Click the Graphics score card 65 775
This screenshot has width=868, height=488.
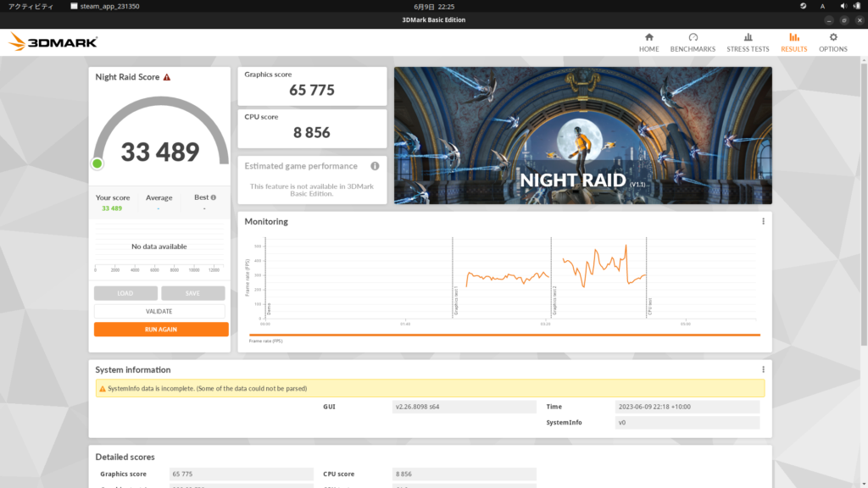[x=312, y=86]
